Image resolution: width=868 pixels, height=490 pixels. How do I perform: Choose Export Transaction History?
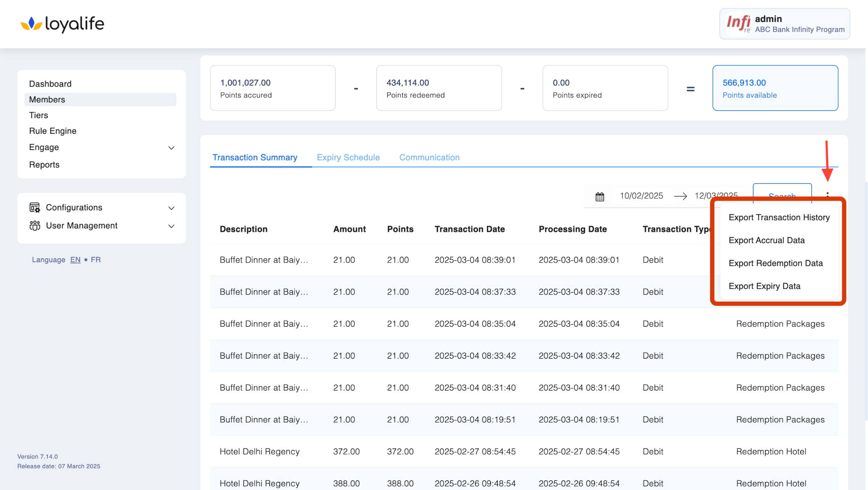779,217
